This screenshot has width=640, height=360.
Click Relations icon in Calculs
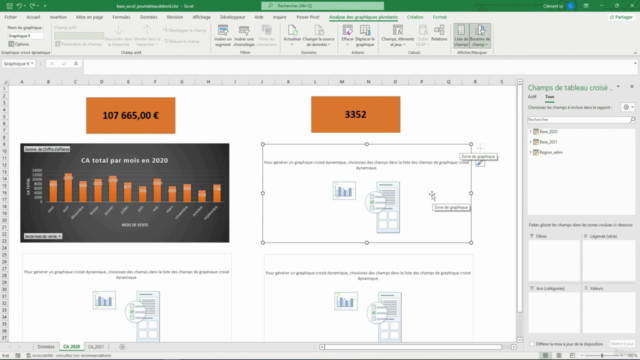(439, 31)
